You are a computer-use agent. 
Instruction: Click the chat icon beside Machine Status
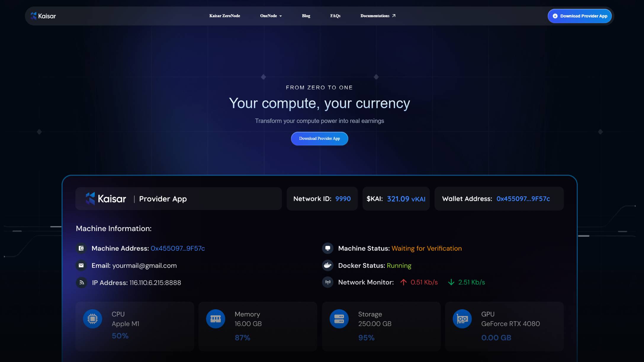point(328,248)
